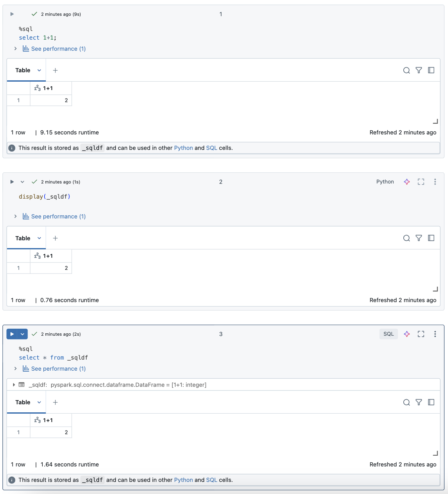
Task: Expand cell 3 to fullscreen
Action: (421, 334)
